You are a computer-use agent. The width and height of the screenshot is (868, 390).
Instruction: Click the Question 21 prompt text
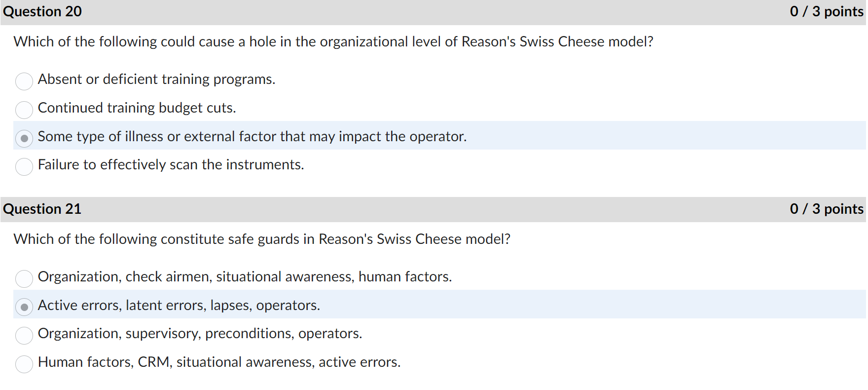(262, 239)
